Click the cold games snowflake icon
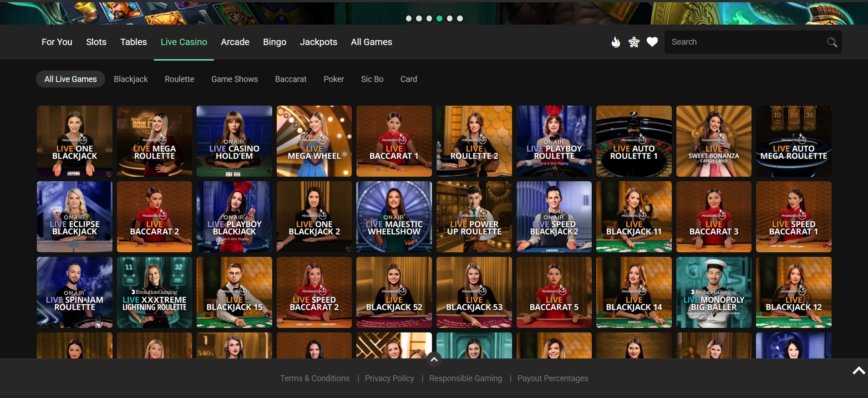The width and height of the screenshot is (868, 398). tap(634, 42)
